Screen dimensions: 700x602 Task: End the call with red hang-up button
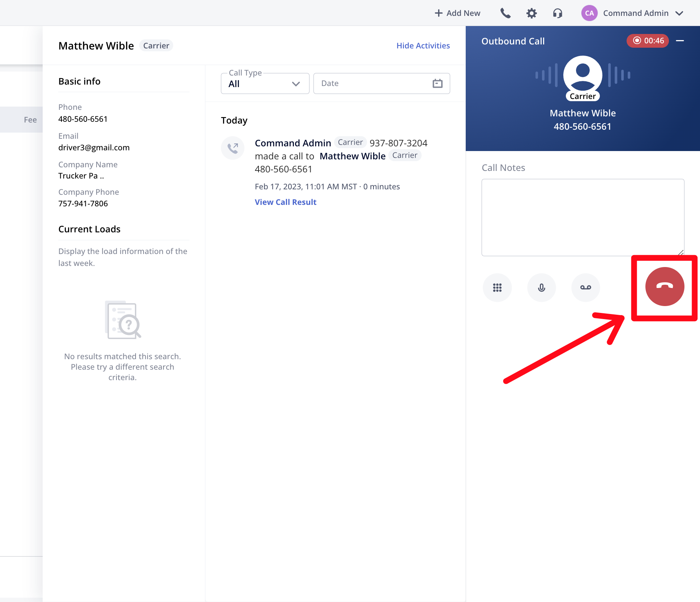click(x=665, y=287)
